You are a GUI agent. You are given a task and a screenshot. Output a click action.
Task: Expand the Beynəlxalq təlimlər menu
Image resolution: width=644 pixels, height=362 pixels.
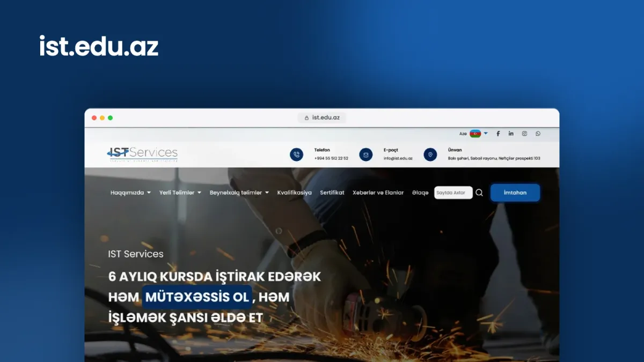pos(239,193)
